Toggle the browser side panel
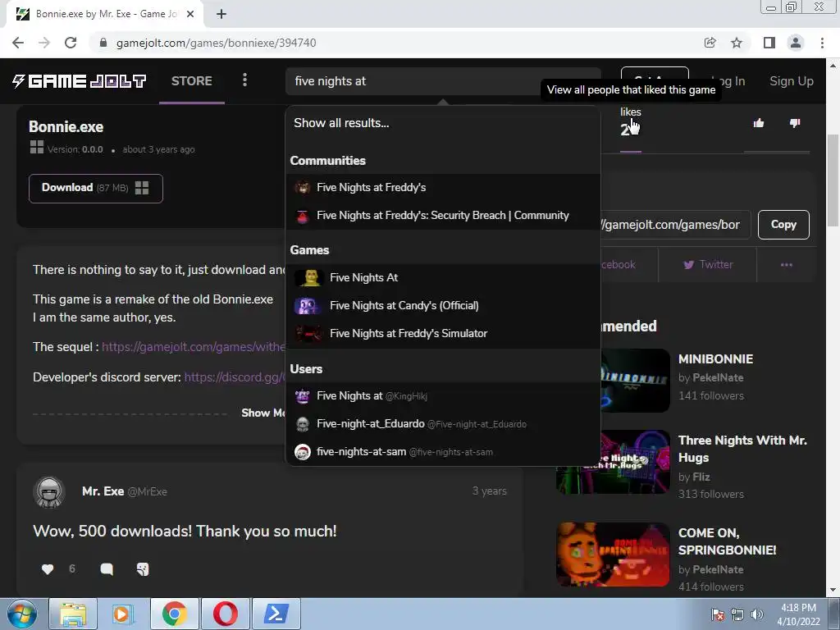840x630 pixels. [x=769, y=43]
